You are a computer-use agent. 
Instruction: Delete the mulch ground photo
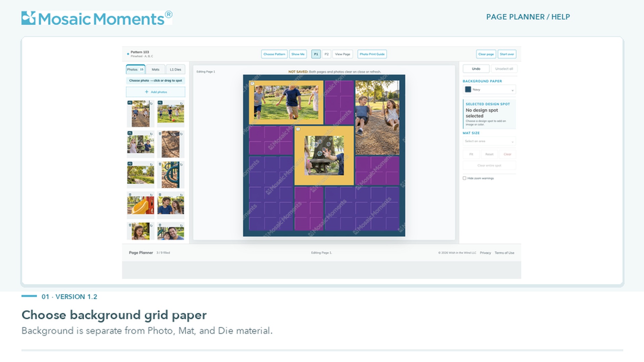160,133
